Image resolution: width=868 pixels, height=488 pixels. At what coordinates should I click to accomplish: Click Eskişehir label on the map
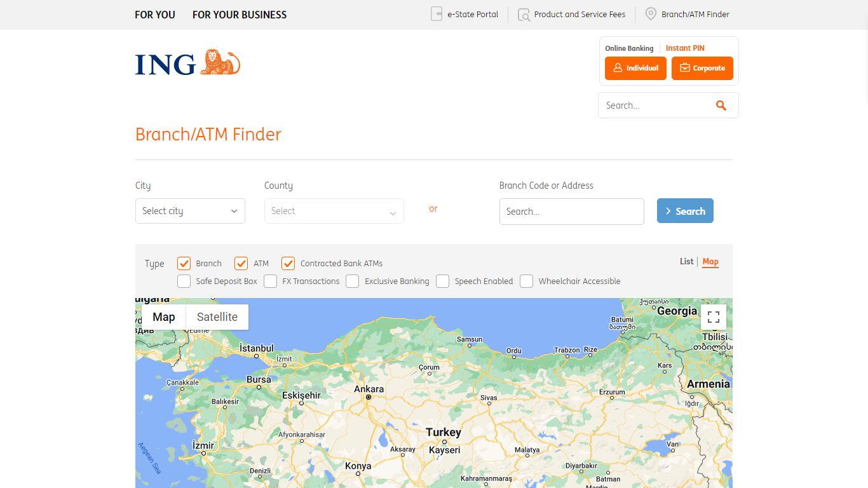pos(302,395)
